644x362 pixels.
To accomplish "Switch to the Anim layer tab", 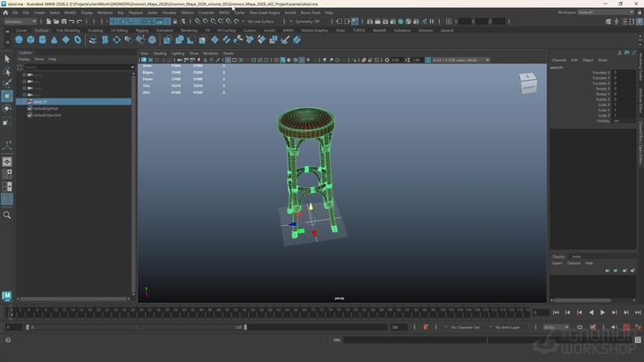I will 576,257.
